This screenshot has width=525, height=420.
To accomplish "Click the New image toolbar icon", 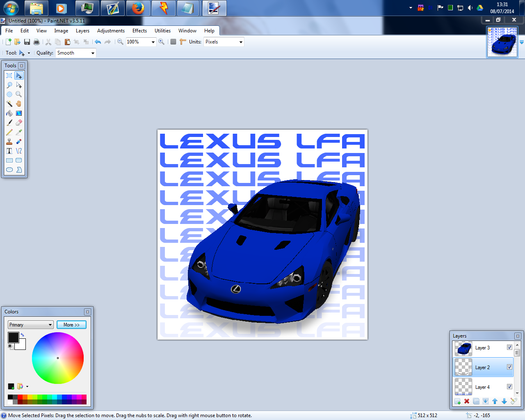I will [x=8, y=42].
